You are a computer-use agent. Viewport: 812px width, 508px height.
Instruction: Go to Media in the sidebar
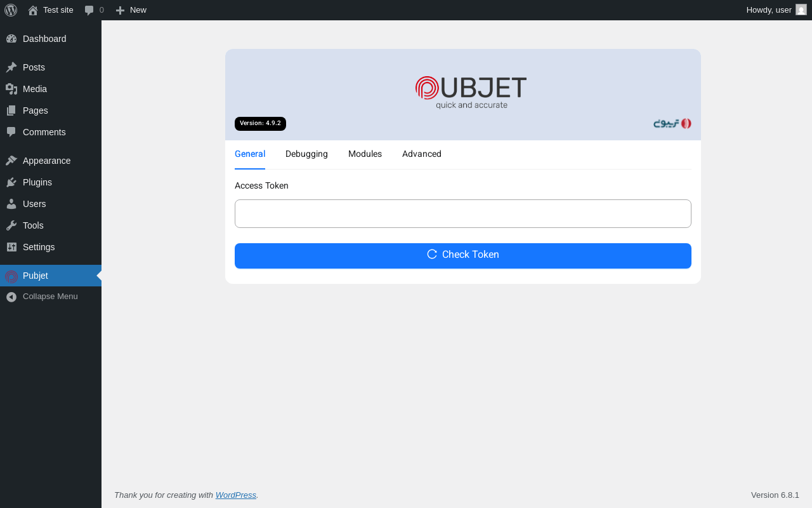(x=51, y=89)
